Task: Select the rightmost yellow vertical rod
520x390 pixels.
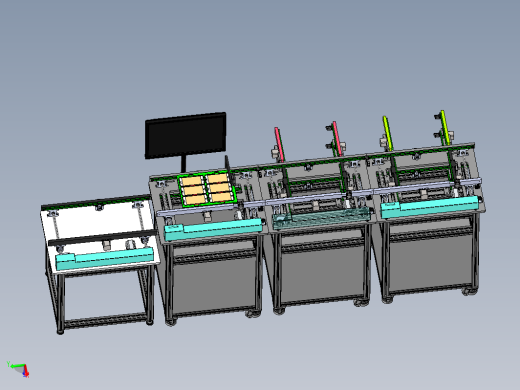Action: pyautogui.click(x=446, y=128)
